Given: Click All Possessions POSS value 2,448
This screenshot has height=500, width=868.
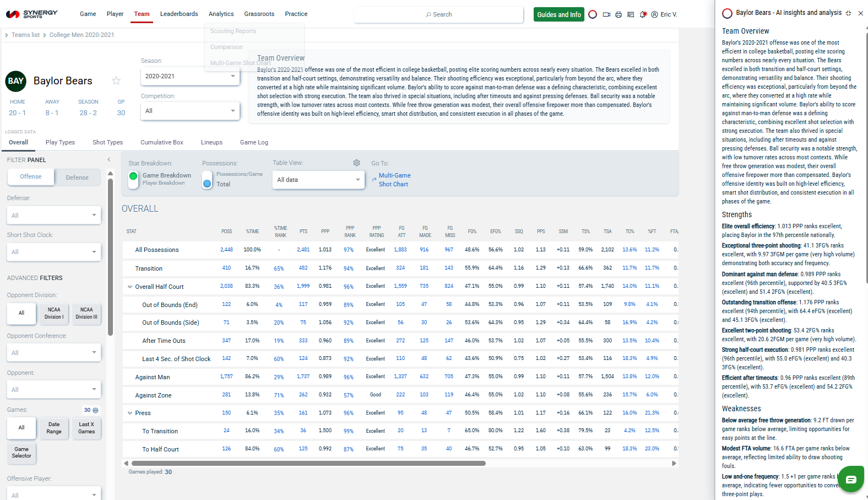Looking at the screenshot, I should 226,250.
